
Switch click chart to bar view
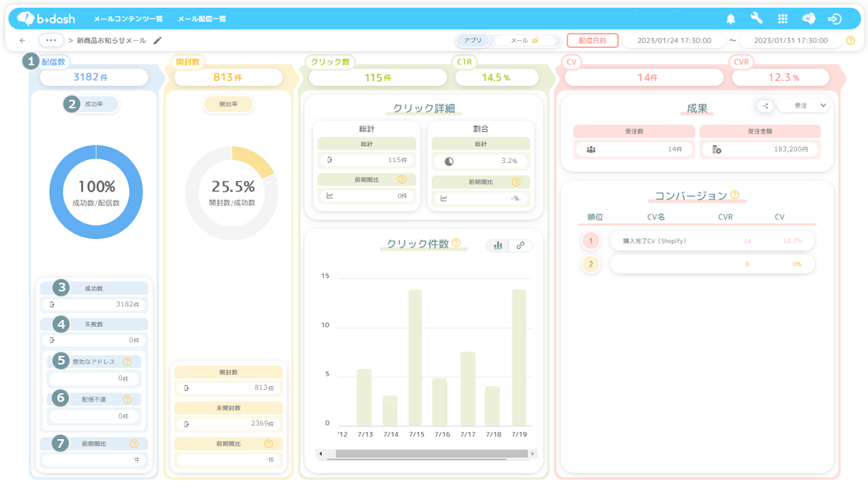[498, 245]
